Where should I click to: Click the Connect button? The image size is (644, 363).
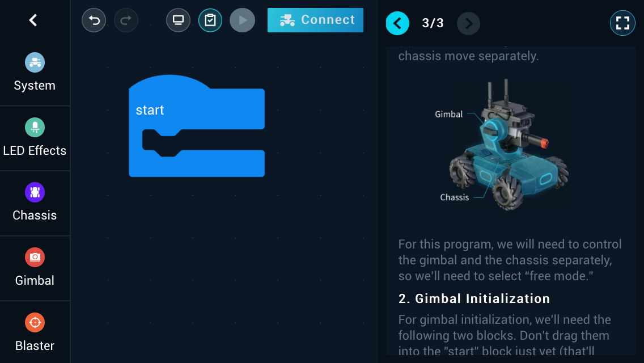coord(315,20)
